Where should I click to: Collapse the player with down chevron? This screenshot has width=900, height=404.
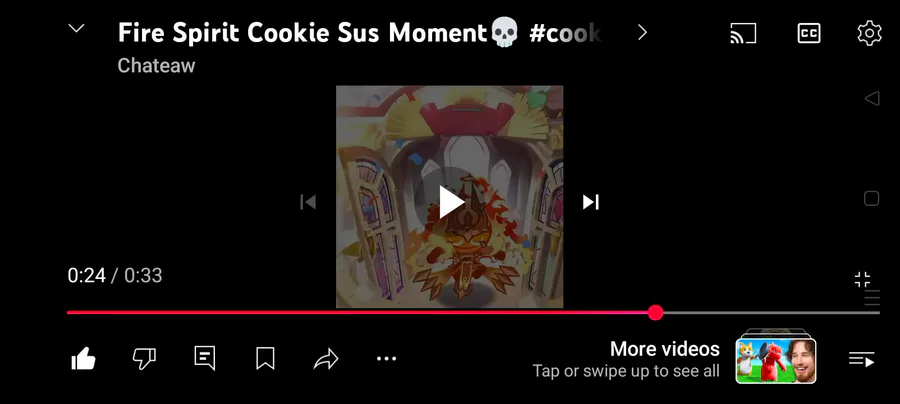coord(76,28)
